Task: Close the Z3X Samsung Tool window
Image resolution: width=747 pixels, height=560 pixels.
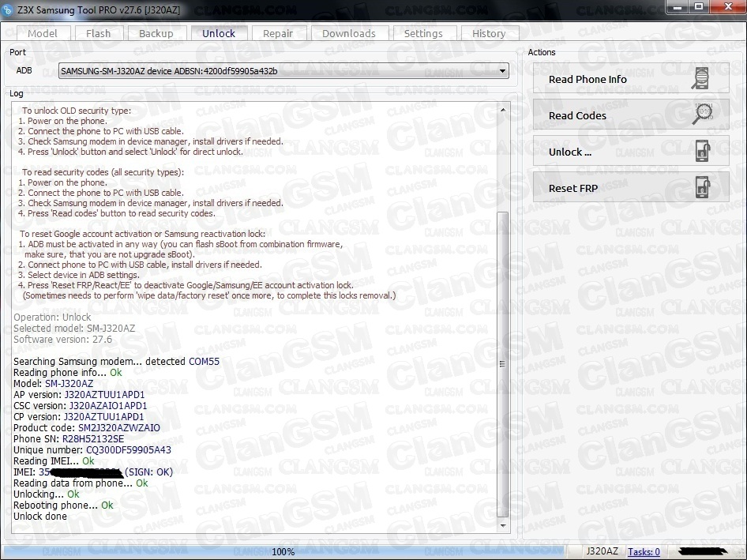Action: click(728, 6)
